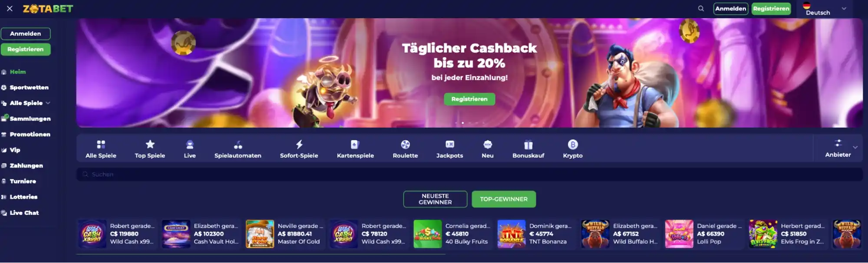Choose the Roulette wheel category icon
This screenshot has height=263, width=868.
pos(405,145)
